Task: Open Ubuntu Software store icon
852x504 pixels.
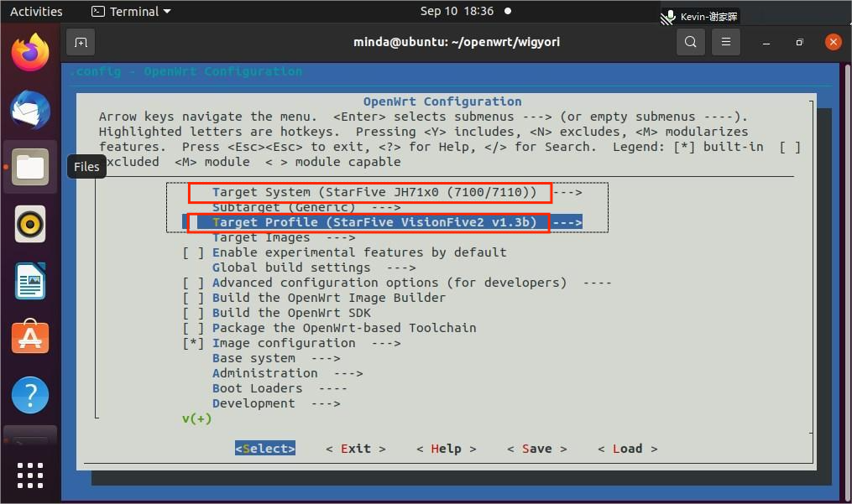Action: click(30, 337)
